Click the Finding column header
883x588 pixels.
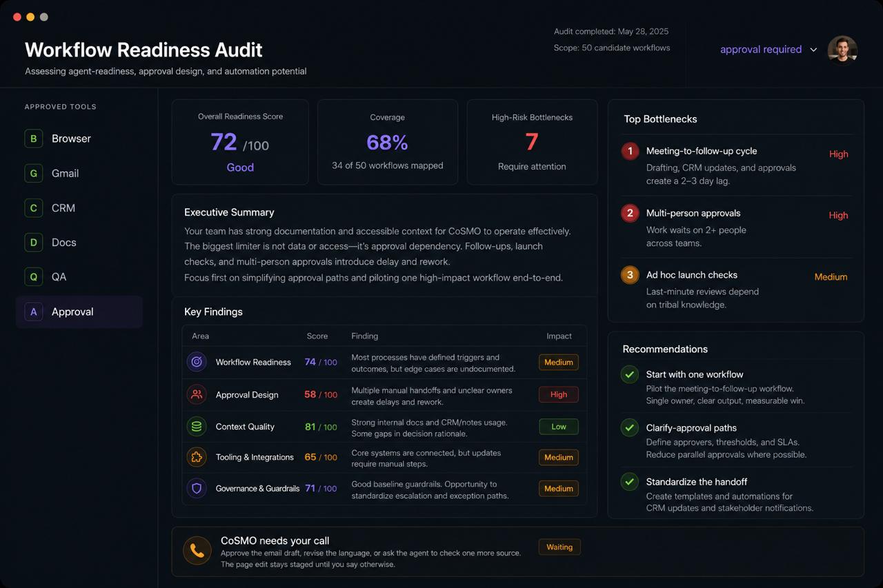pyautogui.click(x=365, y=336)
